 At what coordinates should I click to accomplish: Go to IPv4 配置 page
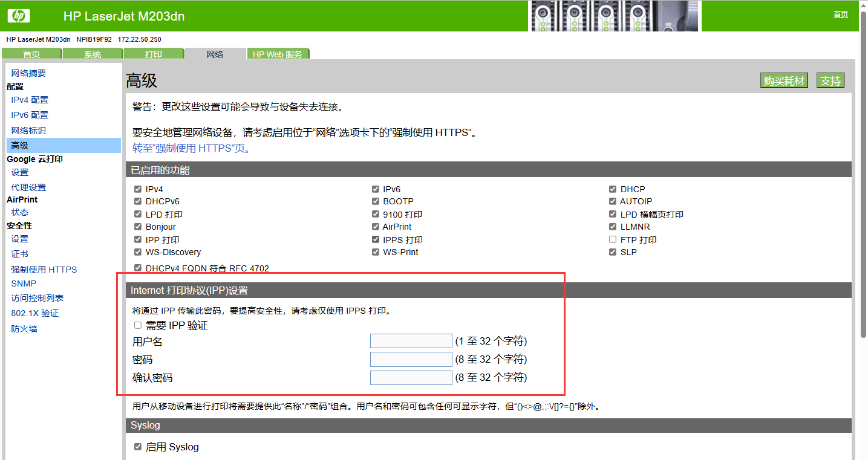point(30,100)
